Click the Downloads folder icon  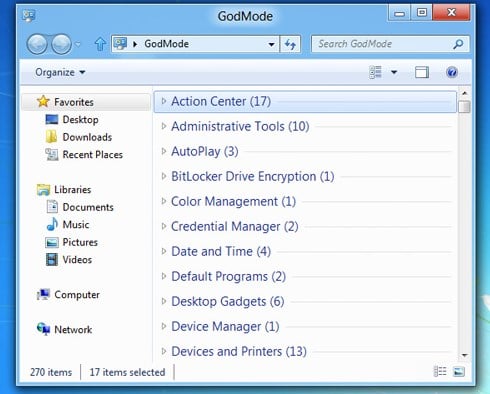pos(51,137)
